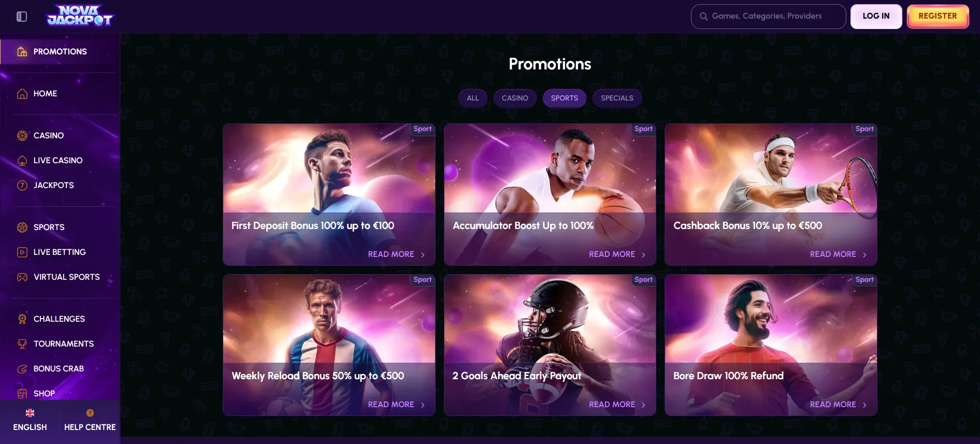
Task: Open Tournaments from the sidebar
Action: point(22,343)
